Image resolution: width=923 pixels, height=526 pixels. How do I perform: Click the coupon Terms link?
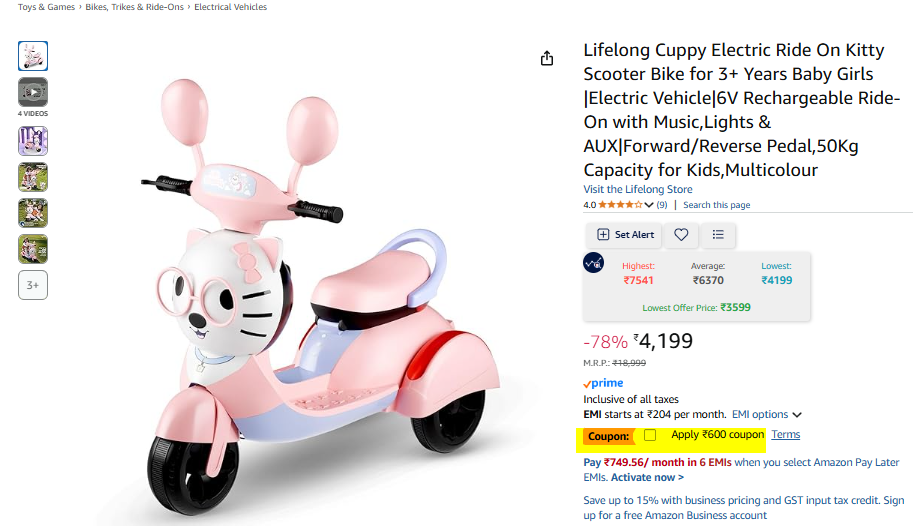tap(786, 434)
